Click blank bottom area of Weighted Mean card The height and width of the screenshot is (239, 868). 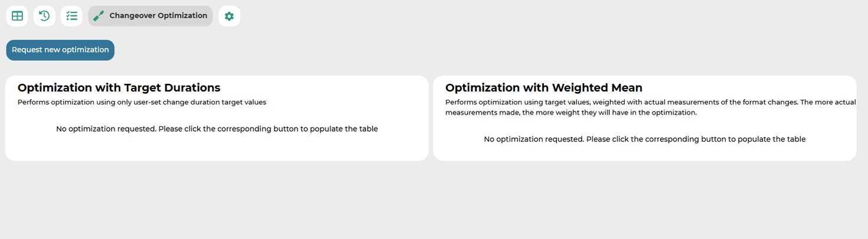point(644,152)
